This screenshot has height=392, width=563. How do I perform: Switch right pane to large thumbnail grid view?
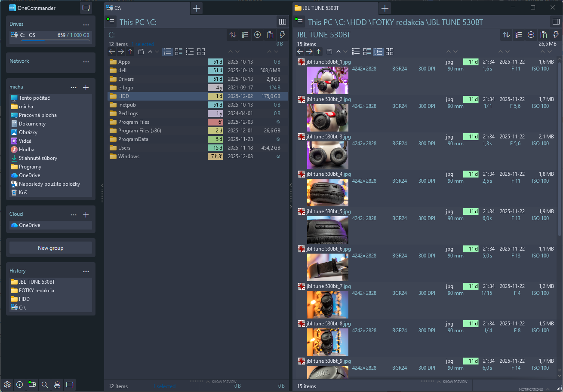coord(390,52)
